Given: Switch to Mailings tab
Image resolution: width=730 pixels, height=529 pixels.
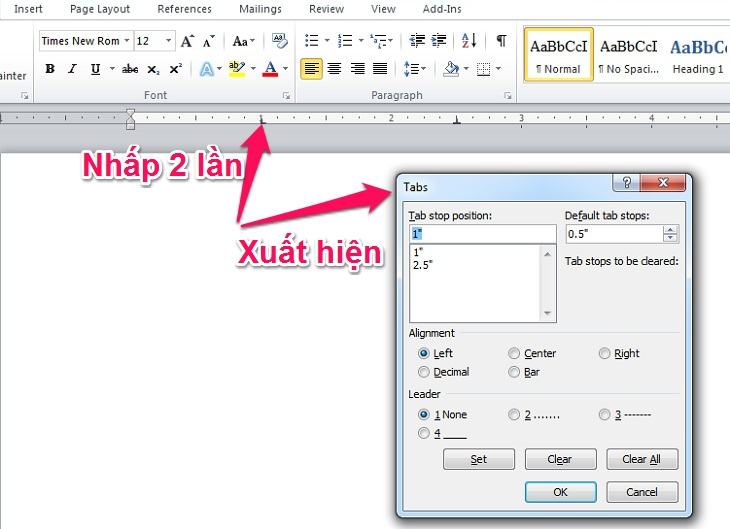Looking at the screenshot, I should [260, 9].
